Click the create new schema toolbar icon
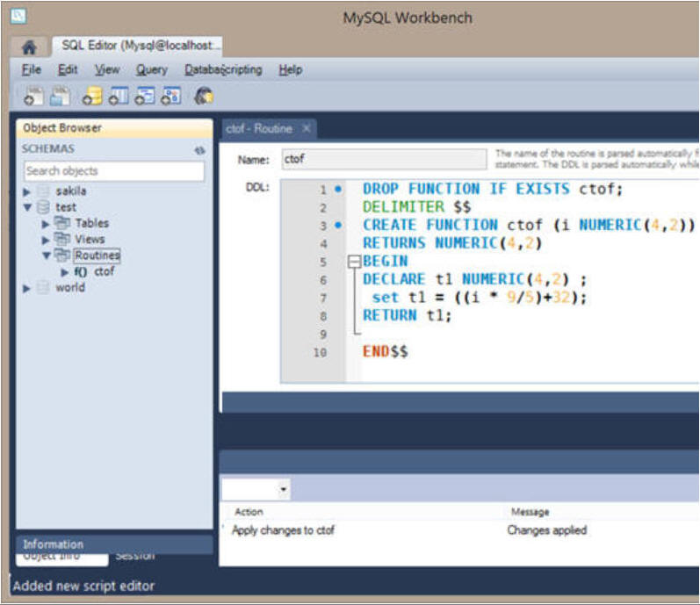Image resolution: width=700 pixels, height=605 pixels. (x=92, y=96)
